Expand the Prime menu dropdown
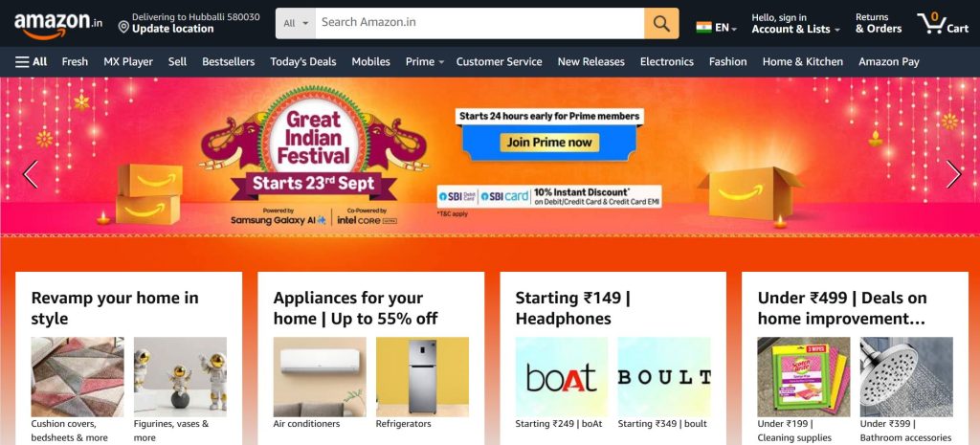The width and height of the screenshot is (980, 445). [x=425, y=61]
